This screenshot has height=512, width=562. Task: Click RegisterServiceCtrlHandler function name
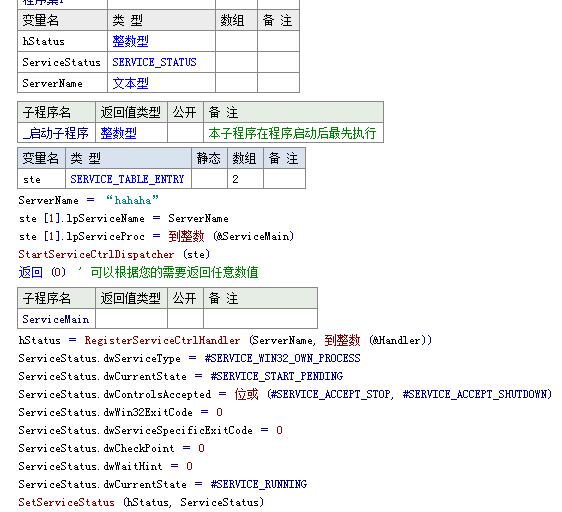coord(162,340)
